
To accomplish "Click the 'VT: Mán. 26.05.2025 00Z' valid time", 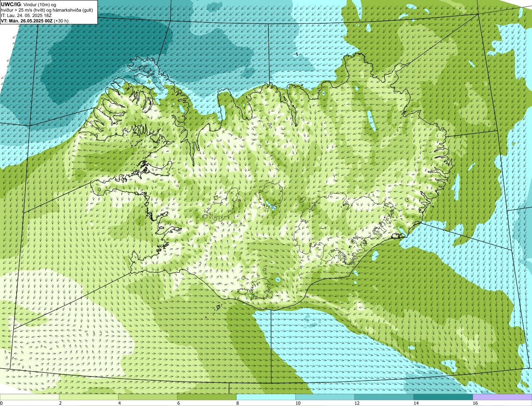I will 35,21.
